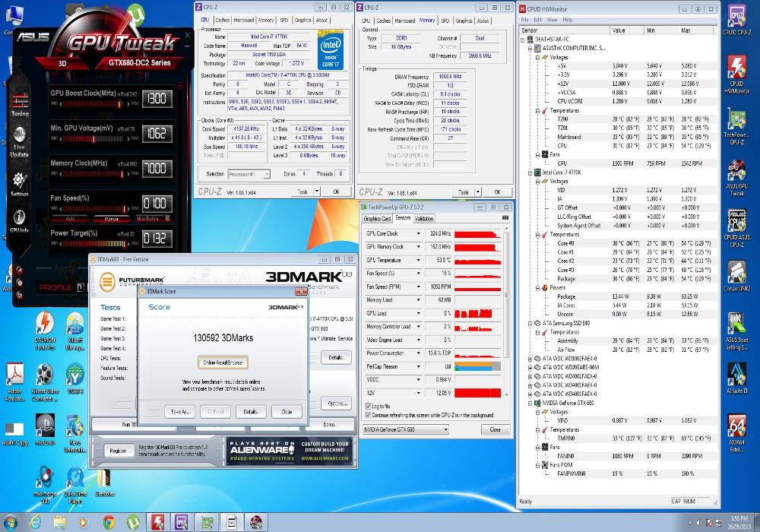Image resolution: width=760 pixels, height=532 pixels.
Task: Open AI Suite II desktop shortcut
Action: click(x=736, y=378)
